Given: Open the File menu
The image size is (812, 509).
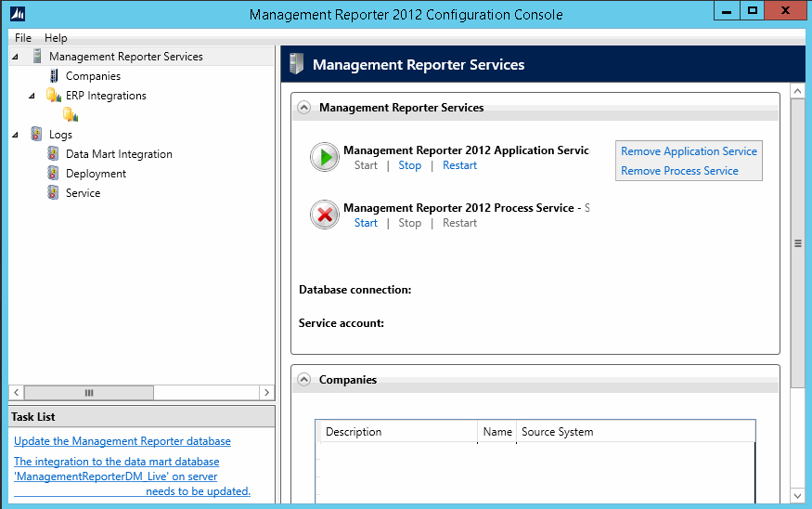Looking at the screenshot, I should [23, 38].
